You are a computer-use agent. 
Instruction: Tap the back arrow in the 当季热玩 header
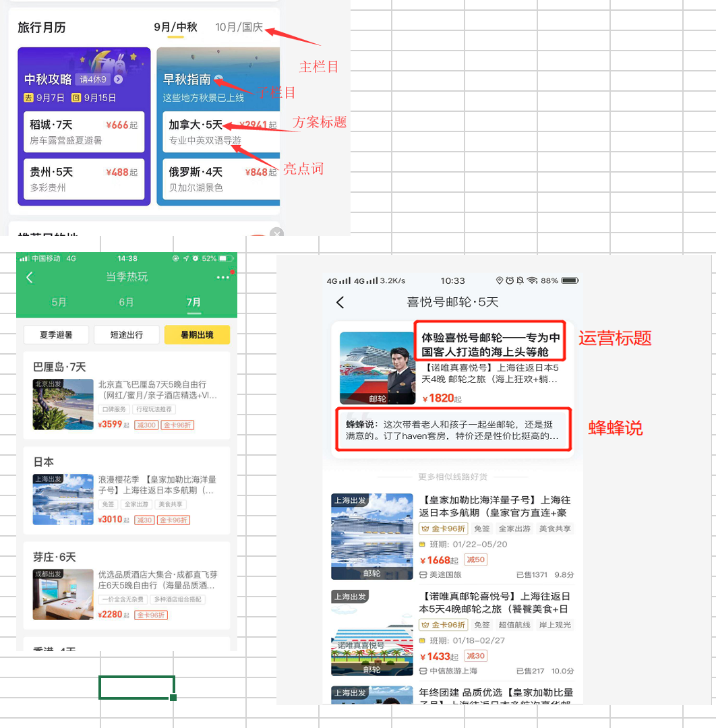[x=29, y=278]
